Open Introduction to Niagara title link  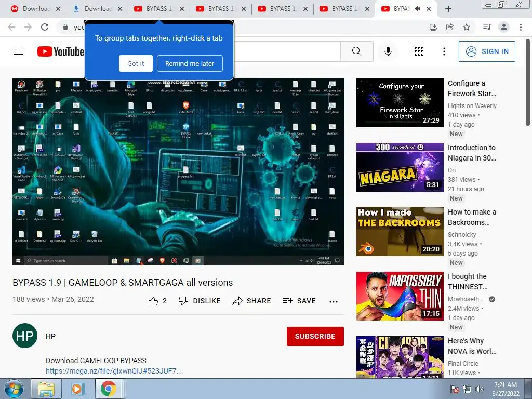click(x=472, y=153)
